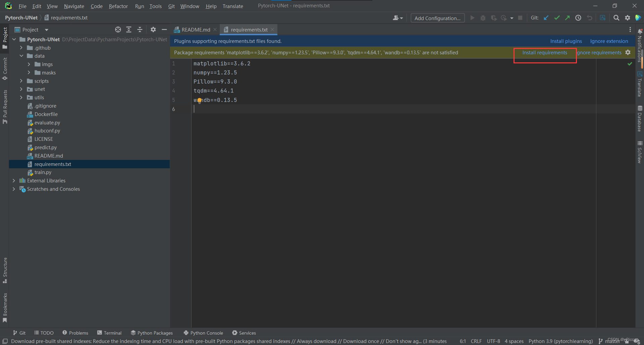Click the Git rollback icon
The width and height of the screenshot is (644, 345).
point(589,18)
